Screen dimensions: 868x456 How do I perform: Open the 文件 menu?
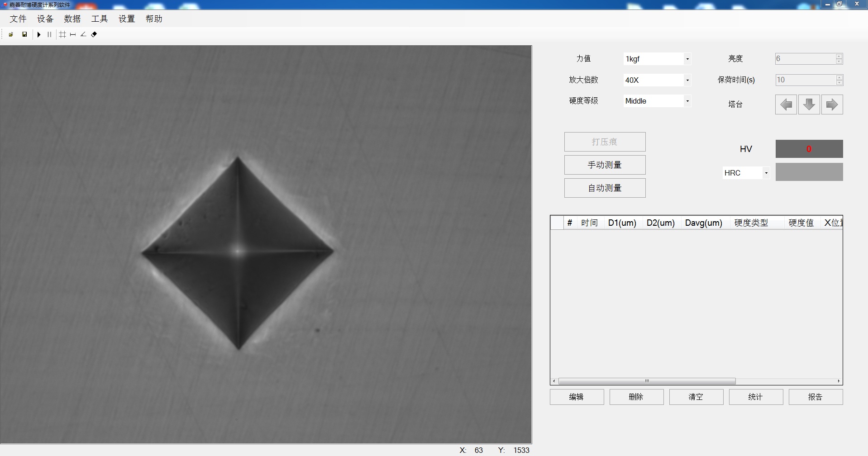(x=18, y=19)
